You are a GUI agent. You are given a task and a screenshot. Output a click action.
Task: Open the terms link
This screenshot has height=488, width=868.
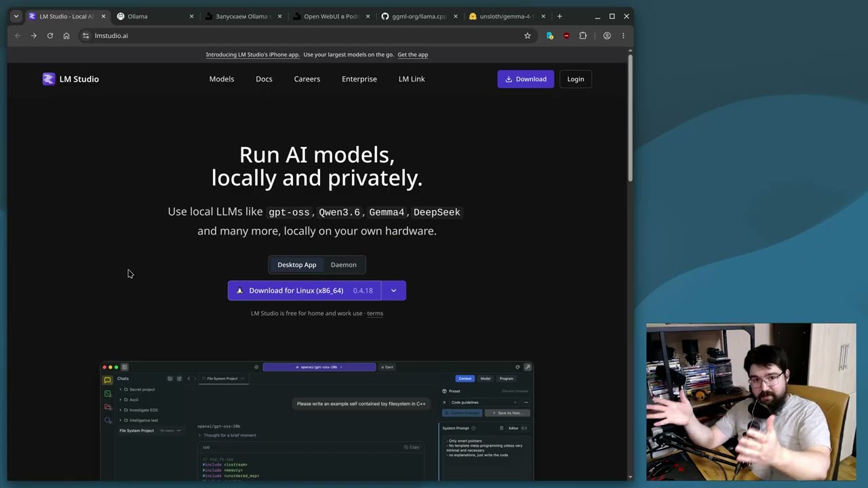(375, 314)
